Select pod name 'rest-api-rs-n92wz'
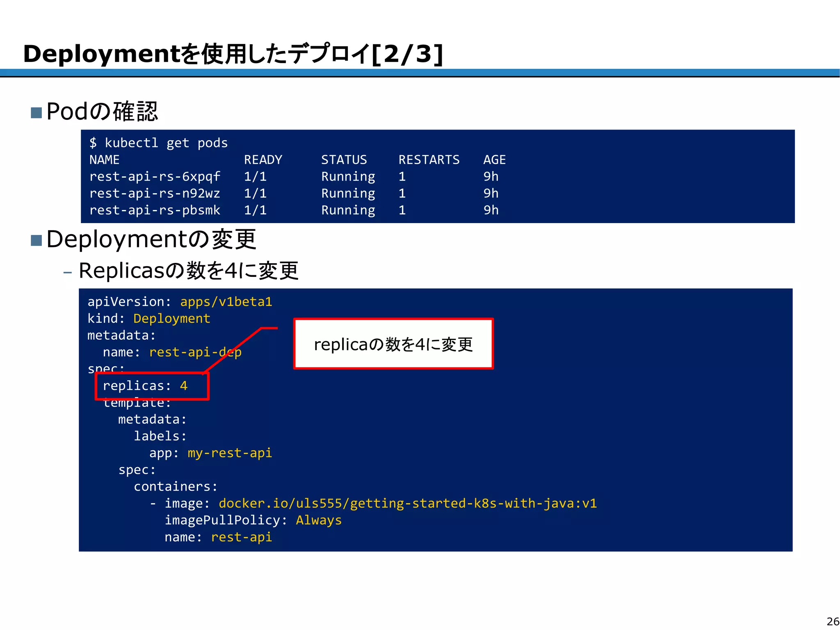This screenshot has height=630, width=840. pos(155,193)
